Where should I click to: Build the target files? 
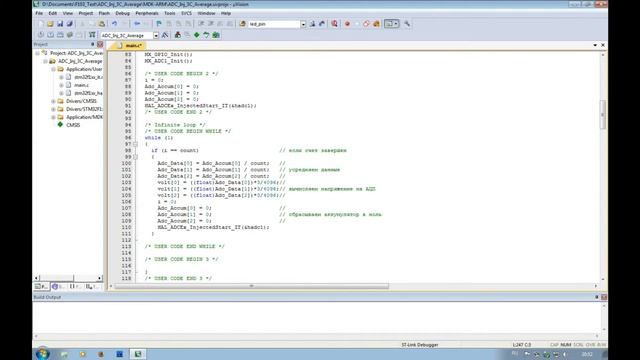pyautogui.click(x=50, y=35)
